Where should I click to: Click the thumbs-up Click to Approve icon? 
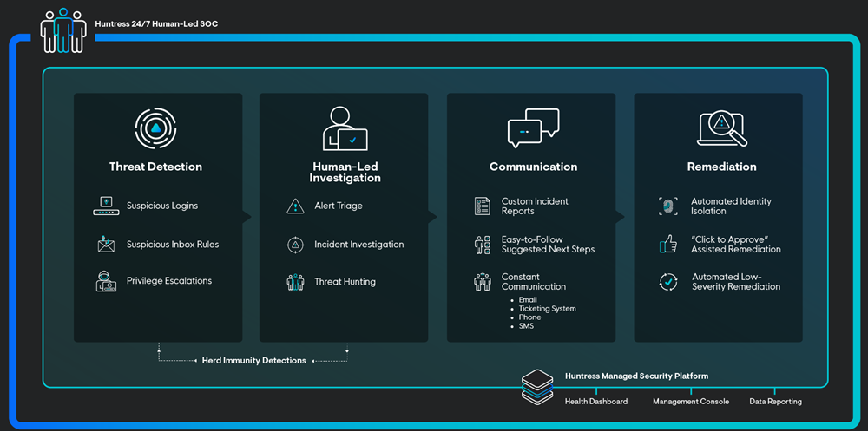click(x=668, y=245)
